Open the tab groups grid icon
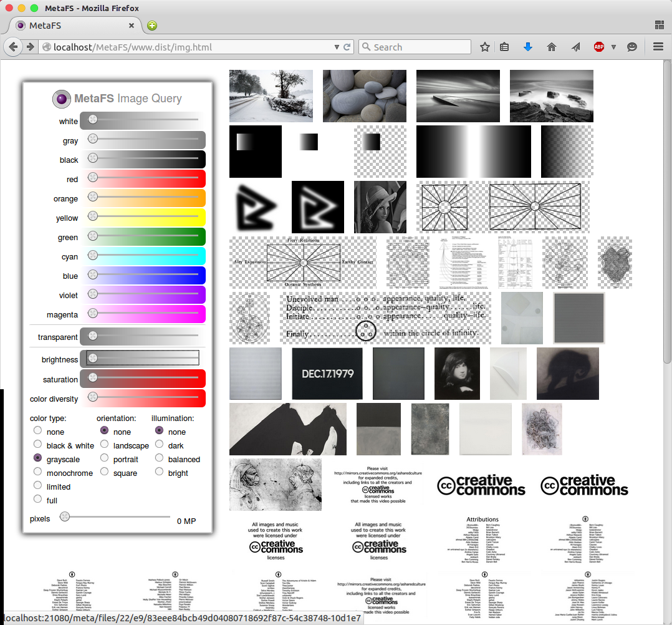672x625 pixels. (660, 26)
